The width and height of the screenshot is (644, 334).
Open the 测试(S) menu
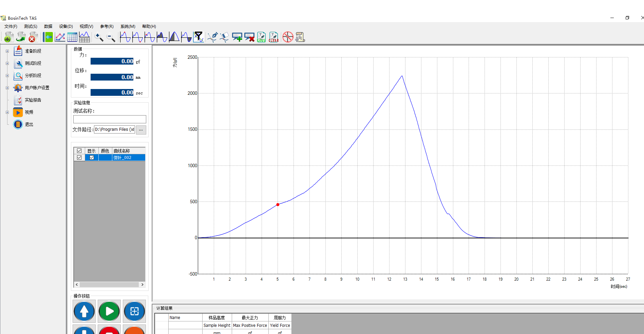(x=31, y=27)
